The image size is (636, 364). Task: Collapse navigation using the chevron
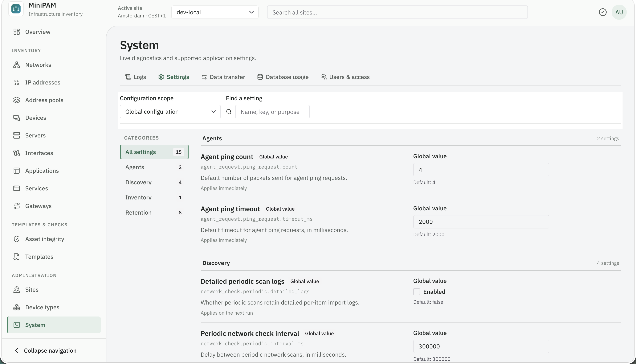17,351
